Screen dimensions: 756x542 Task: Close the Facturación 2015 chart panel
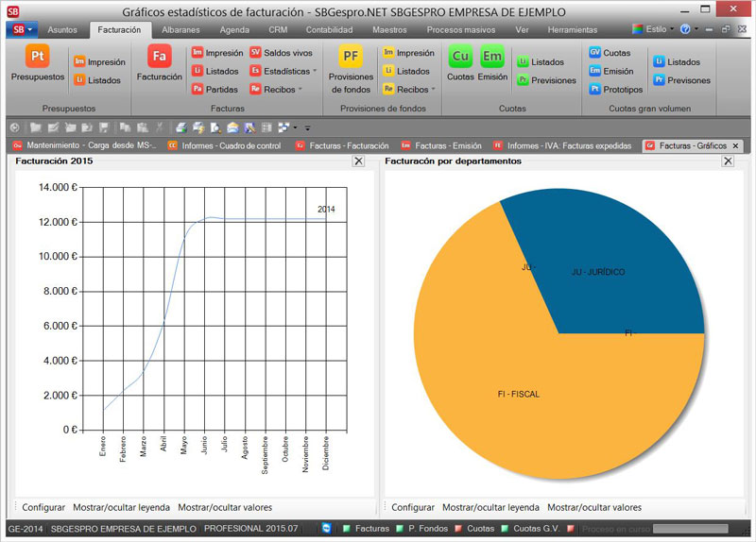(358, 161)
